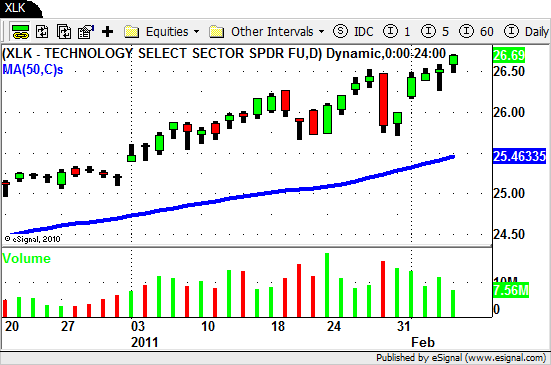
Task: Click the 26.00 price axis label
Action: point(509,112)
